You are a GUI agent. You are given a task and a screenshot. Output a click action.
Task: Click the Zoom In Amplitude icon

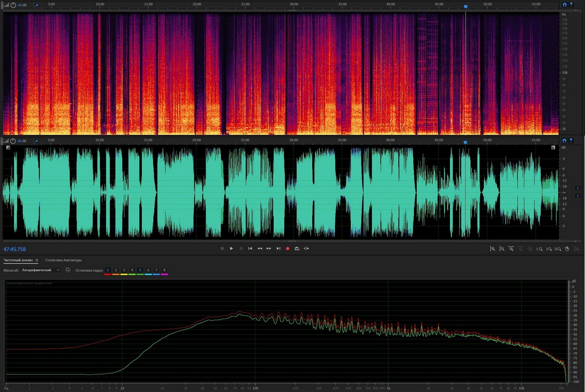pos(492,248)
